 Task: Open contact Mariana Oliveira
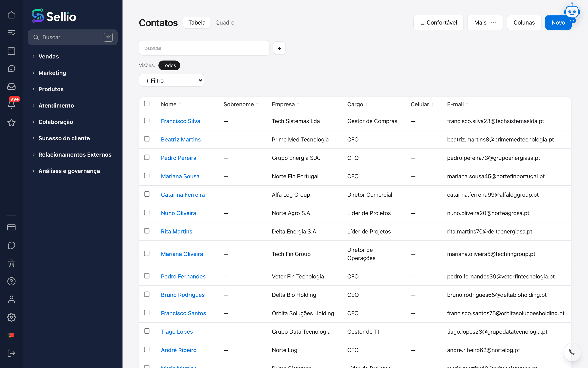point(182,254)
